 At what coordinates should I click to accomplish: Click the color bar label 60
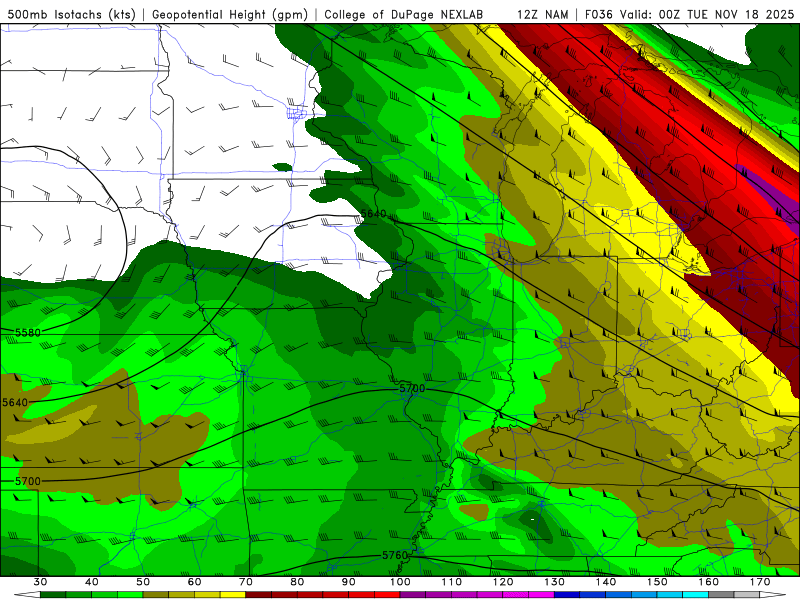(x=194, y=582)
